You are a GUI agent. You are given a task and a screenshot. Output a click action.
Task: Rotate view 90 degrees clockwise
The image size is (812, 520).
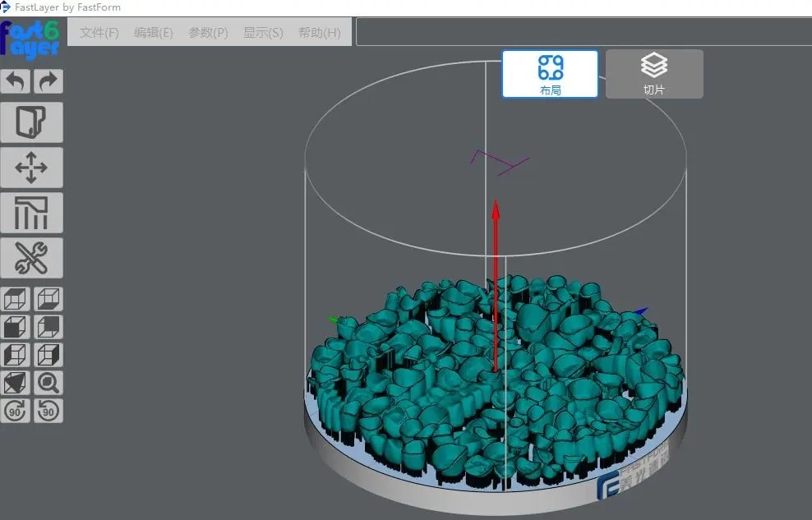click(16, 410)
